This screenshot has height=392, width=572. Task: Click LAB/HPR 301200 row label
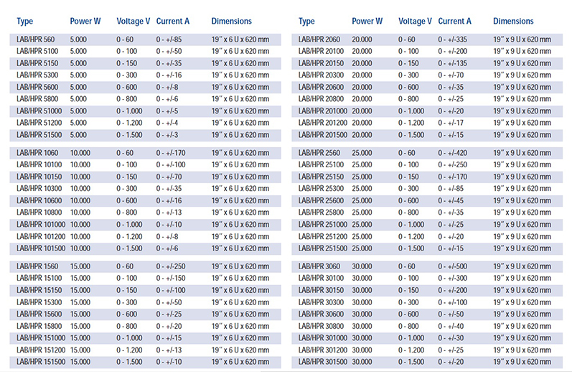[x=323, y=350]
